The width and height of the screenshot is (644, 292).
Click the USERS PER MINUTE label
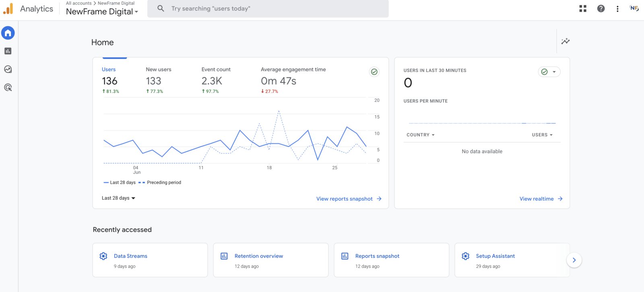point(425,101)
